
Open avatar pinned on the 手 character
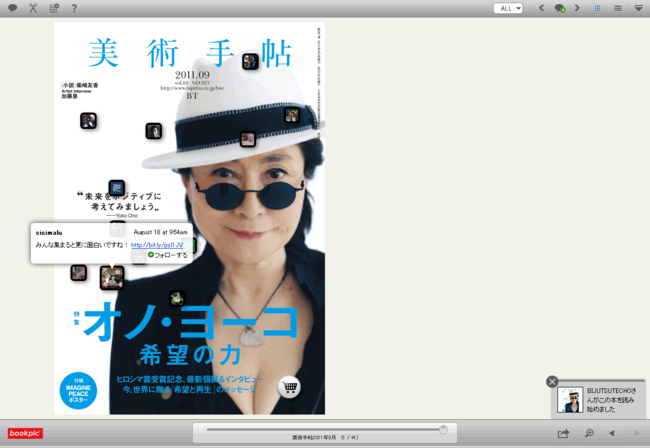250,62
